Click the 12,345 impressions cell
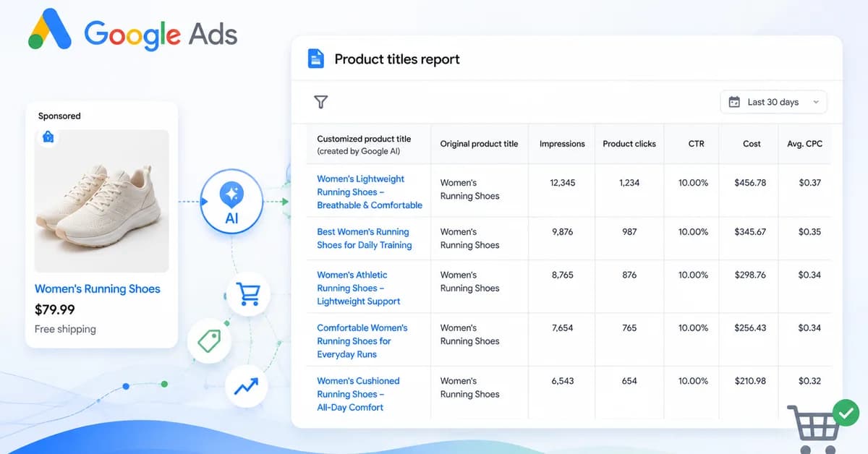 coord(562,183)
